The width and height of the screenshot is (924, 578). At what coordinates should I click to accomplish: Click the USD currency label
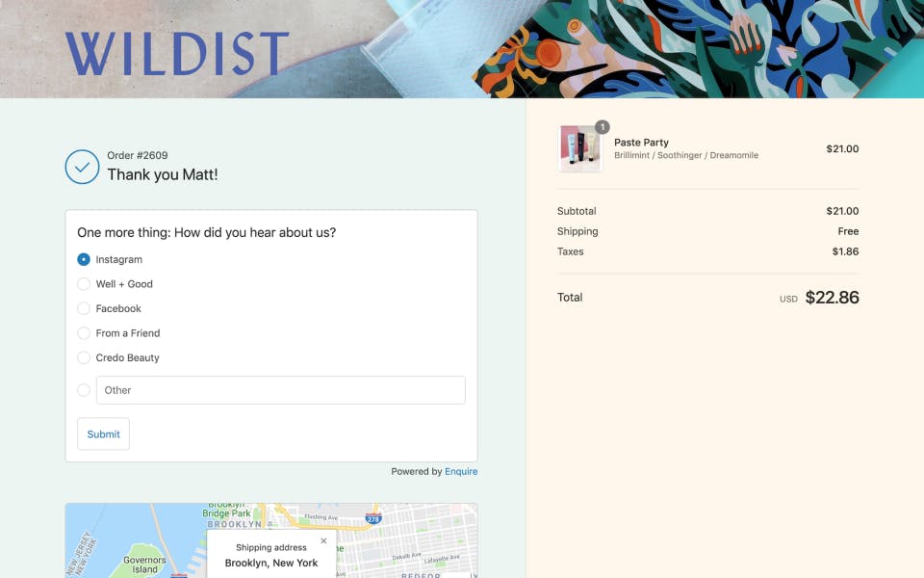pos(788,299)
